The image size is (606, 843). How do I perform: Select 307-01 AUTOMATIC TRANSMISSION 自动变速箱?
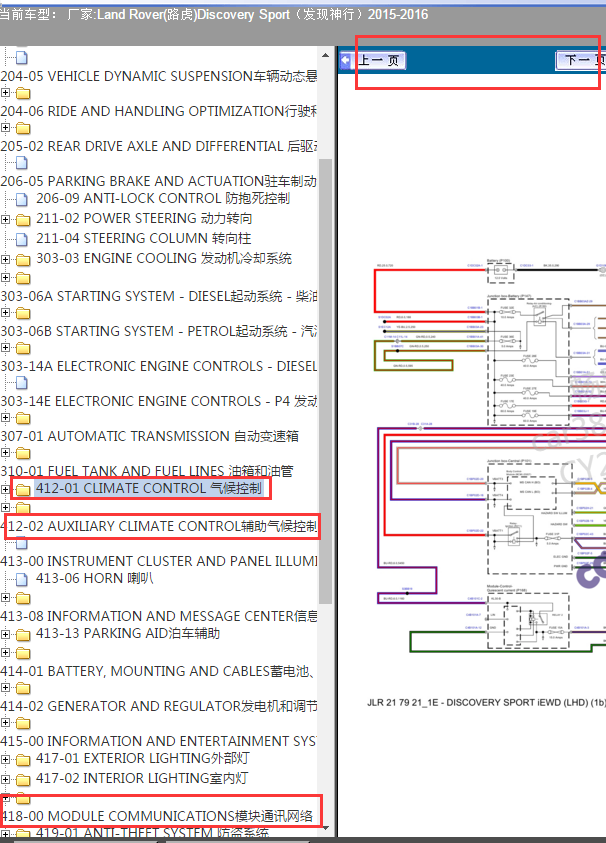[x=150, y=436]
